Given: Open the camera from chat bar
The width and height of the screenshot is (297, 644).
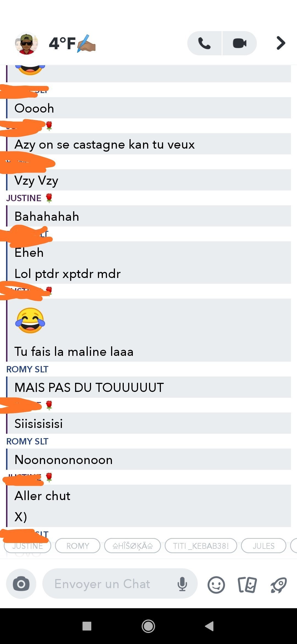Looking at the screenshot, I should point(21,583).
